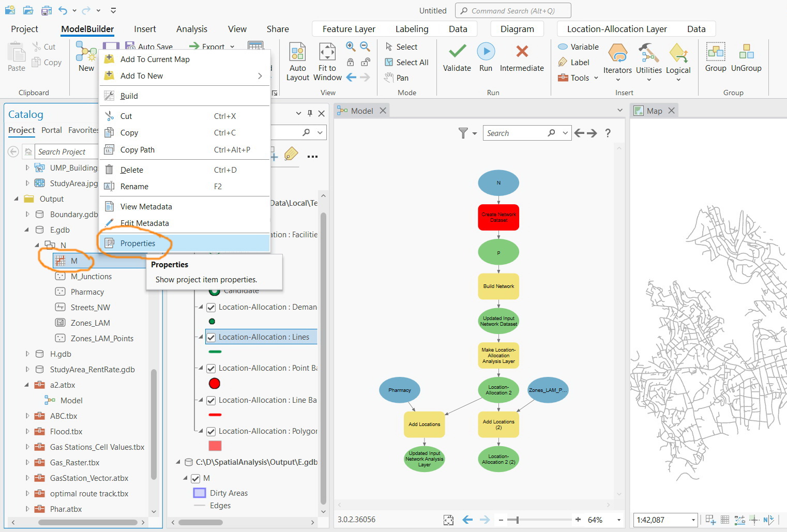Switch to the Analysis ribbon tab
The width and height of the screenshot is (787, 532).
click(x=192, y=29)
